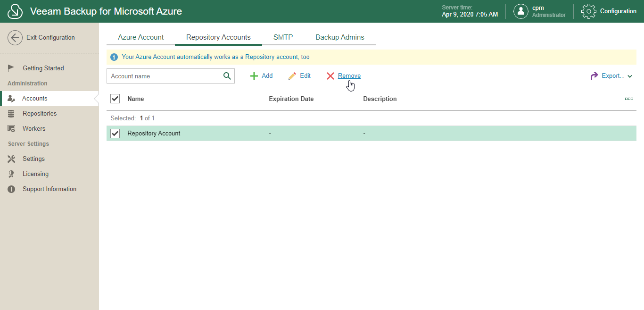
Task: Click the green plus Add icon
Action: (254, 76)
